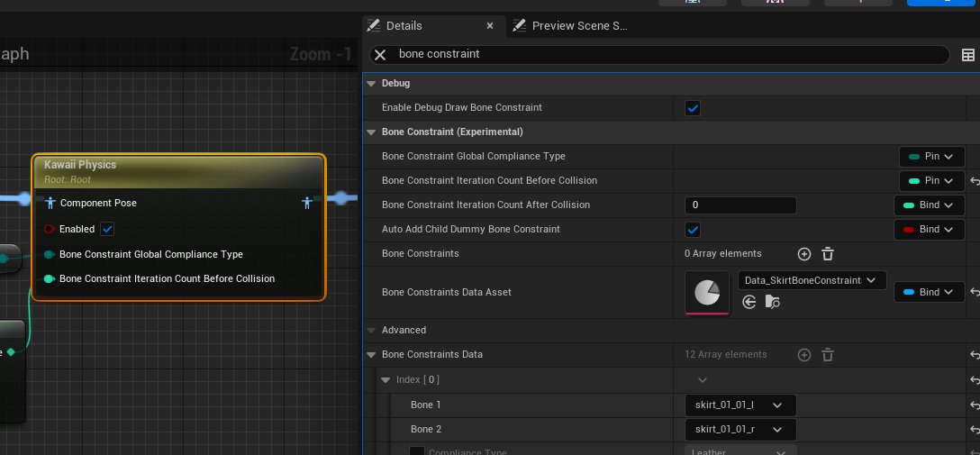Add an element to Bone Constraints array
The image size is (980, 455).
804,254
